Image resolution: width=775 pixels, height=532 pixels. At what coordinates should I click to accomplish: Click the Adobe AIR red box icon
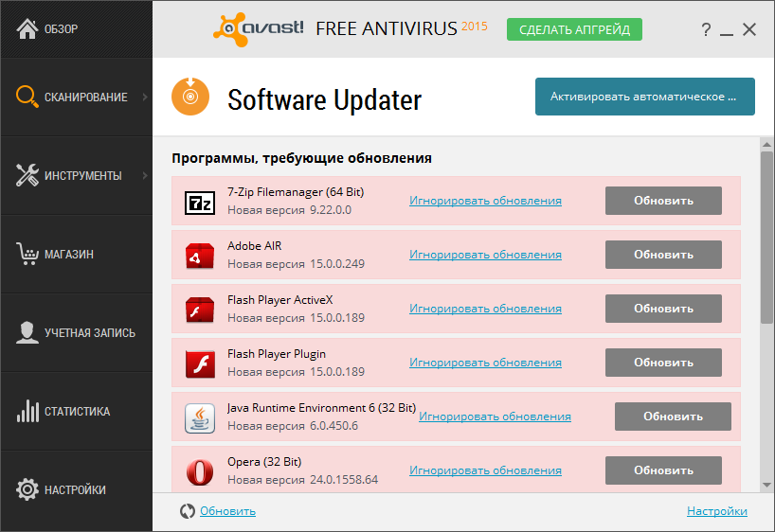pyautogui.click(x=200, y=256)
